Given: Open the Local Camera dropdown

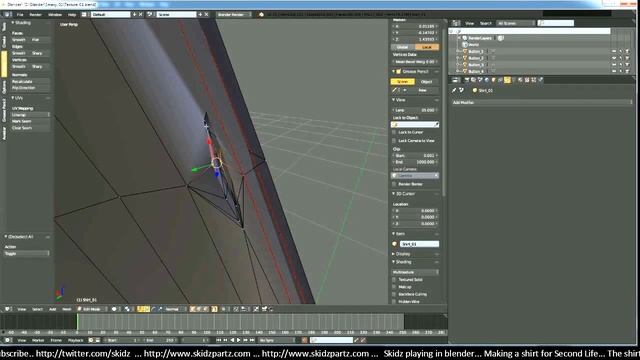Looking at the screenshot, I should [415, 176].
